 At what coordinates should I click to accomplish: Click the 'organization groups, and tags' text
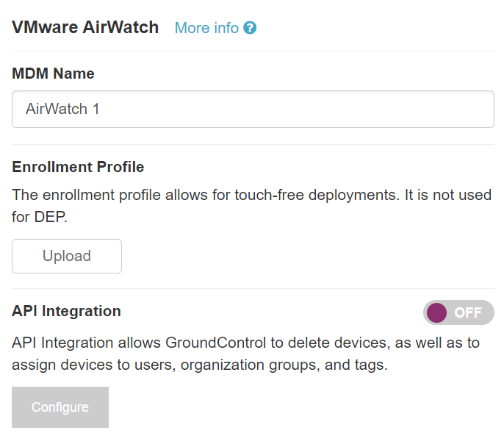pyautogui.click(x=284, y=365)
